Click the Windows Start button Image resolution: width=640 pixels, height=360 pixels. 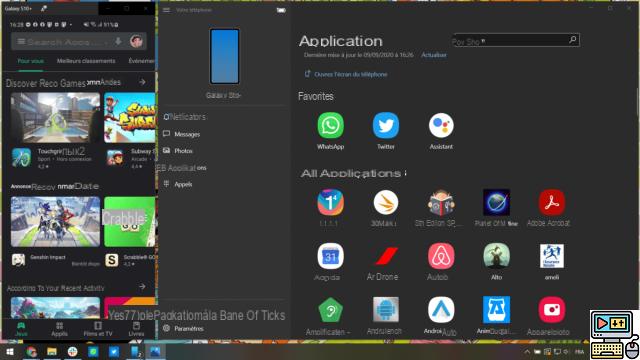10,351
